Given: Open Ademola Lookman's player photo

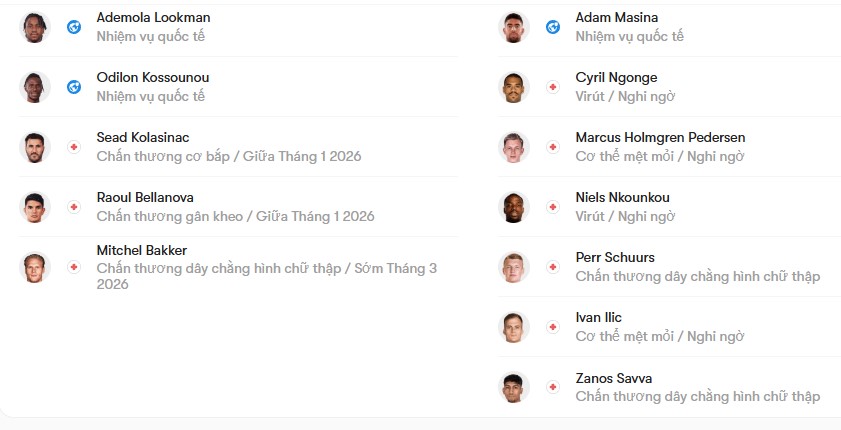Looking at the screenshot, I should pos(35,27).
